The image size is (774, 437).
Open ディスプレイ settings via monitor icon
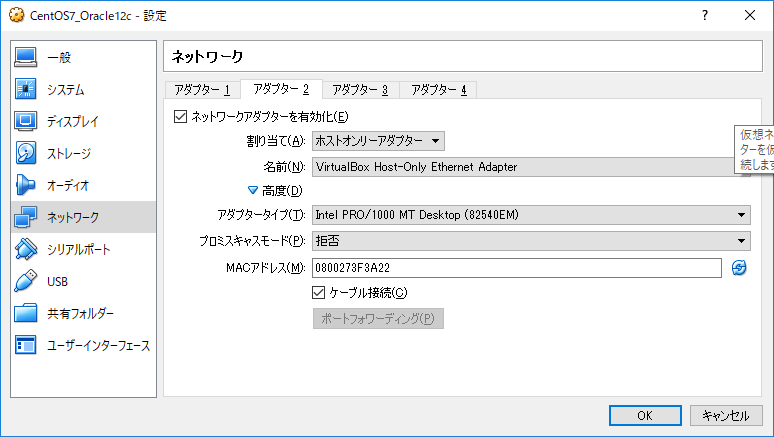(26, 122)
